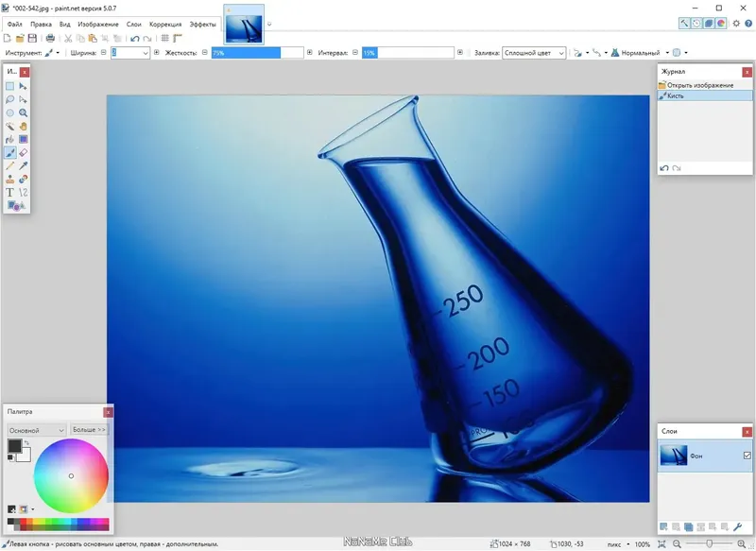Image resolution: width=756 pixels, height=551 pixels.
Task: Select the Paintbrush tool in tools panel
Action: tap(10, 151)
